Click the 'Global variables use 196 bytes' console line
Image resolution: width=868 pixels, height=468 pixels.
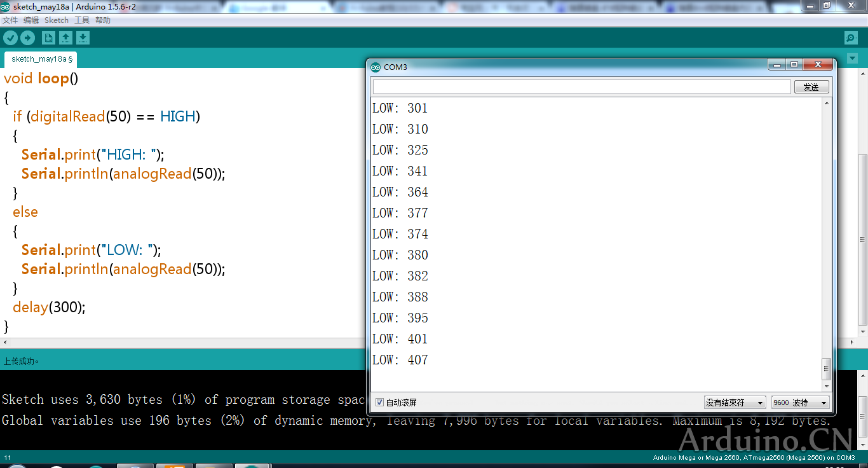(x=416, y=421)
